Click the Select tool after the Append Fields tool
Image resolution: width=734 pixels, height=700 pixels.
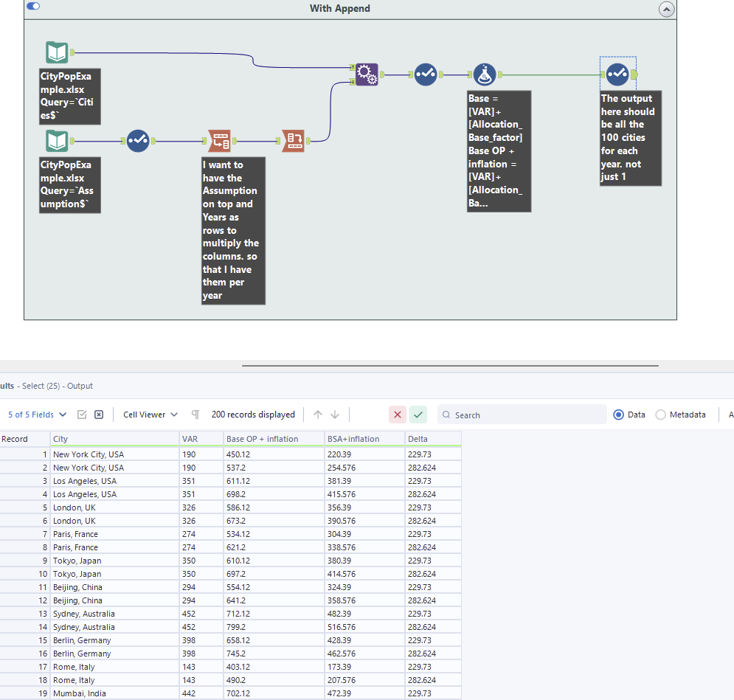[x=426, y=74]
